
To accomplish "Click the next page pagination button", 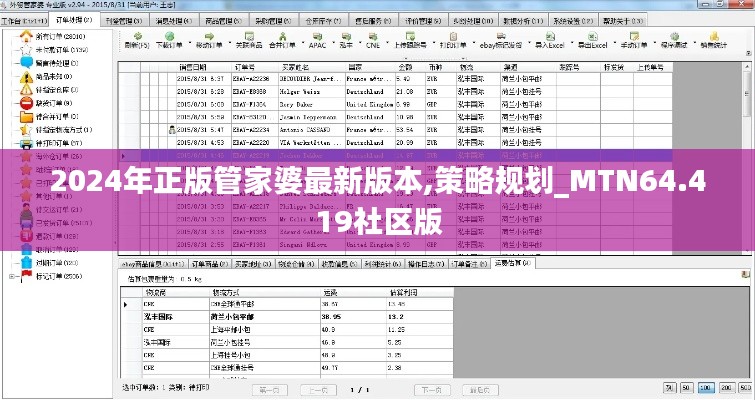I will click(432, 390).
